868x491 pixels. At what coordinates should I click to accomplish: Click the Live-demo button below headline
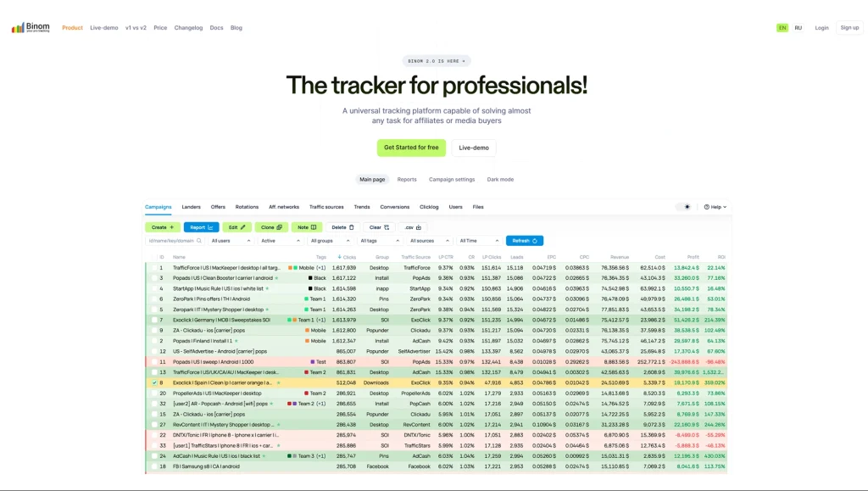pos(474,148)
